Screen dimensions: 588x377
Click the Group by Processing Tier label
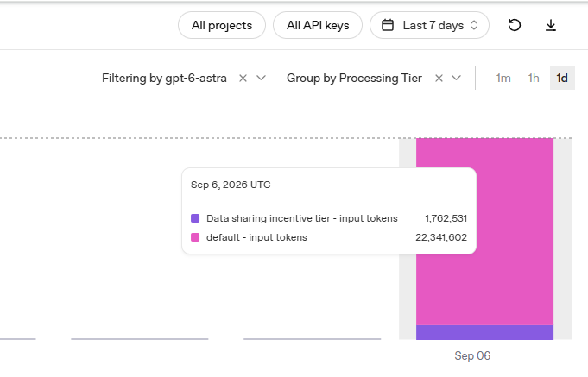(354, 78)
